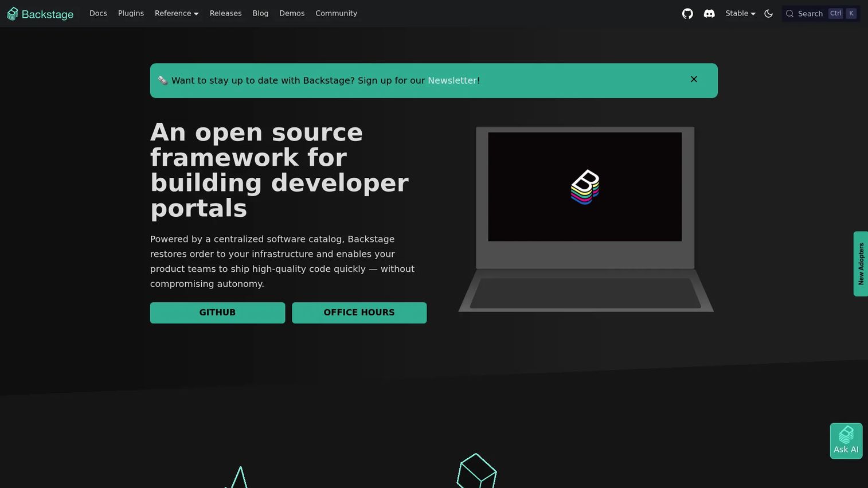
Task: Open the New Adopters side tab
Action: tap(861, 264)
